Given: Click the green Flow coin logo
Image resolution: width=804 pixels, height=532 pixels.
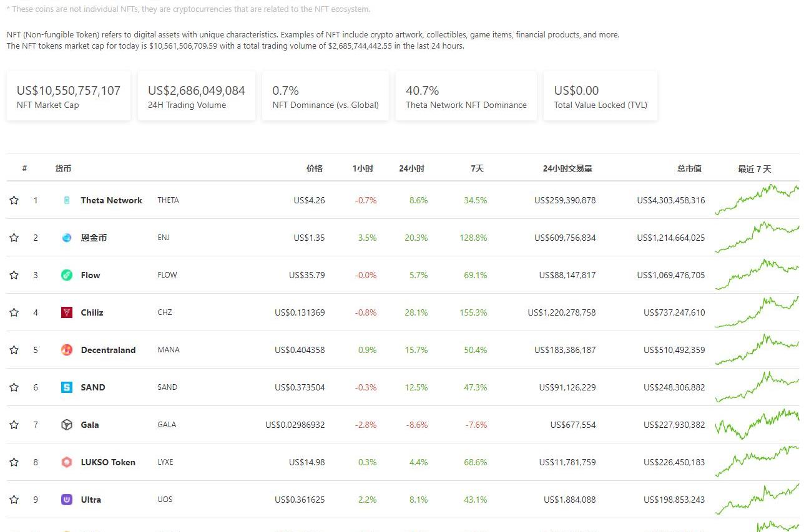Looking at the screenshot, I should click(x=67, y=275).
